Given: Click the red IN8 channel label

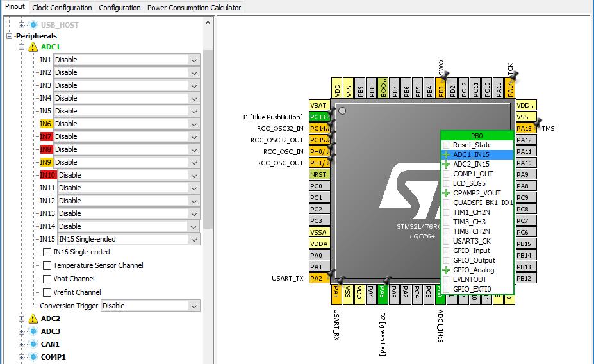Looking at the screenshot, I should coord(46,149).
